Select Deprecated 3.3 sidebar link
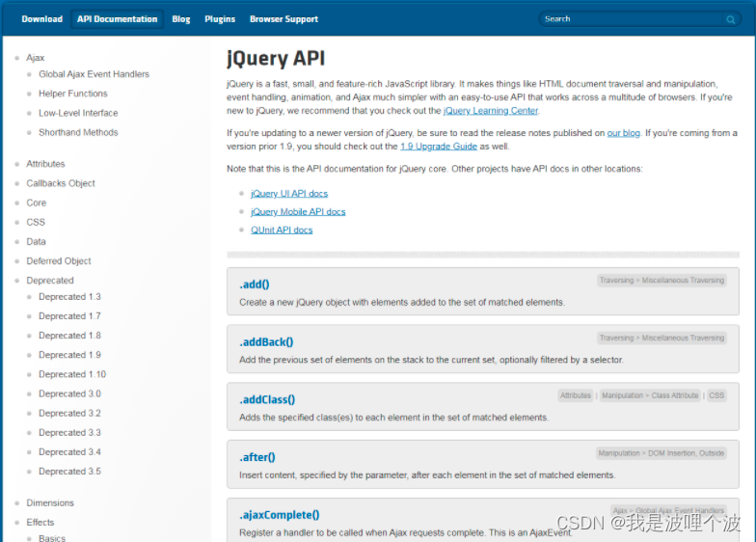 click(x=69, y=432)
